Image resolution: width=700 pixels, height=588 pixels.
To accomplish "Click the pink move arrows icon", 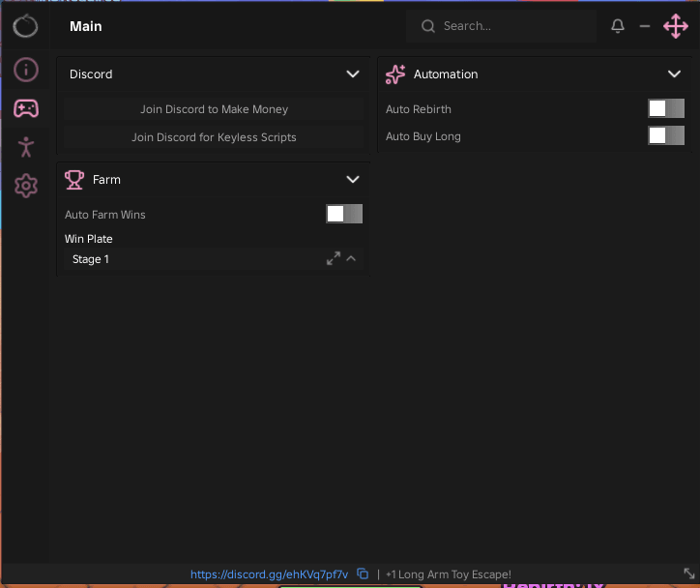I will coord(676,26).
